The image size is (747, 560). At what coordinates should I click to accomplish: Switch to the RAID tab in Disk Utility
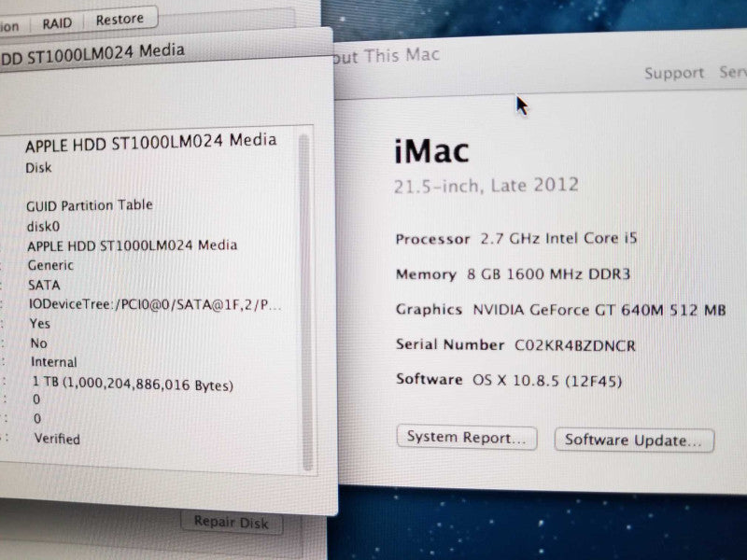[x=57, y=22]
